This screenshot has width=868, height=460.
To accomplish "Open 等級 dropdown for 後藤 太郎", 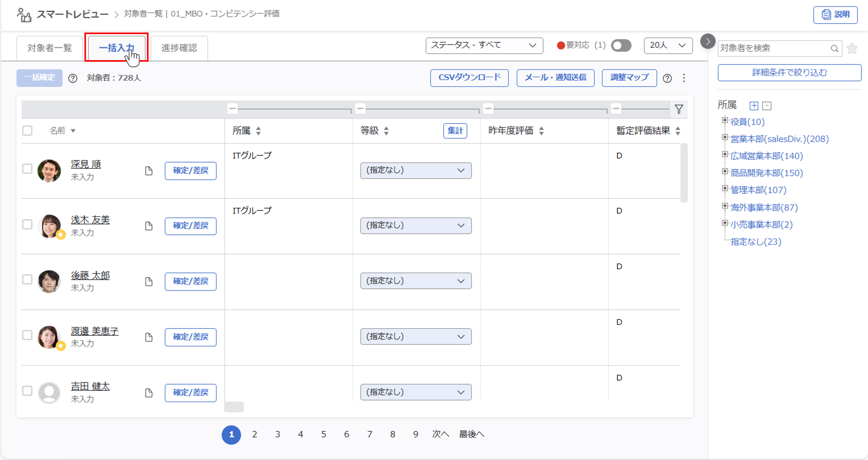I will [415, 281].
